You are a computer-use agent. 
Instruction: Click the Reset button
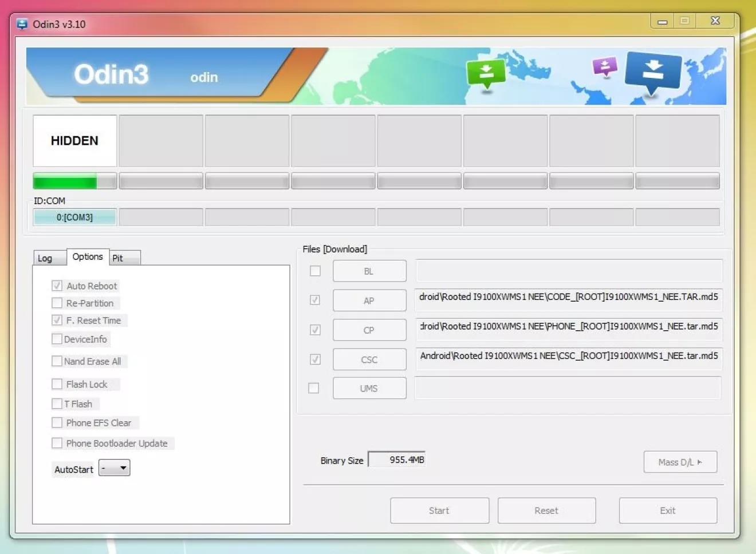tap(546, 511)
